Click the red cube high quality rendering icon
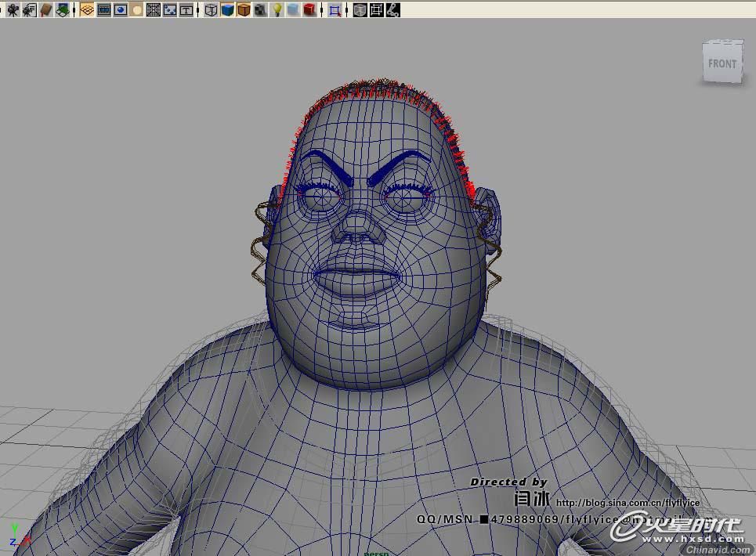 [x=309, y=9]
